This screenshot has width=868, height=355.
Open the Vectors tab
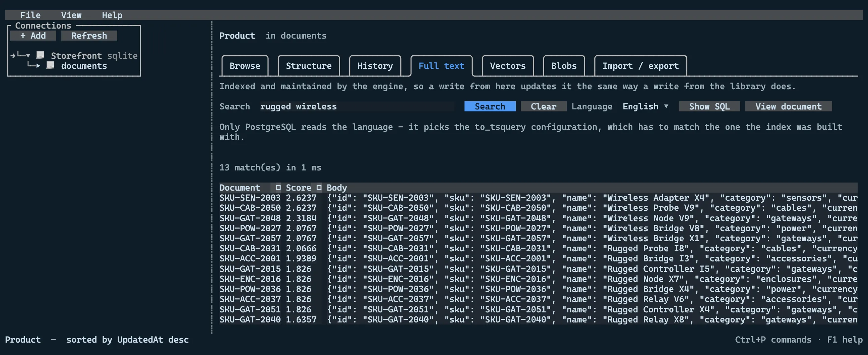click(x=507, y=66)
